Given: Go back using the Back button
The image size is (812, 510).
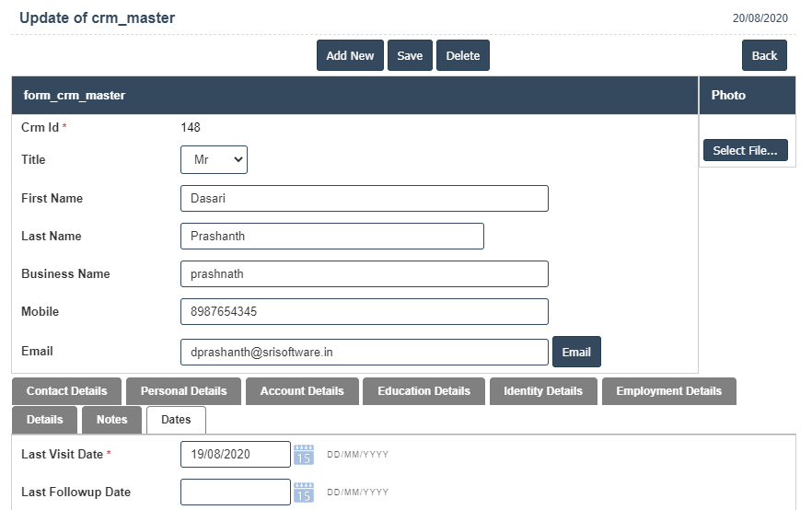Looking at the screenshot, I should click(764, 55).
